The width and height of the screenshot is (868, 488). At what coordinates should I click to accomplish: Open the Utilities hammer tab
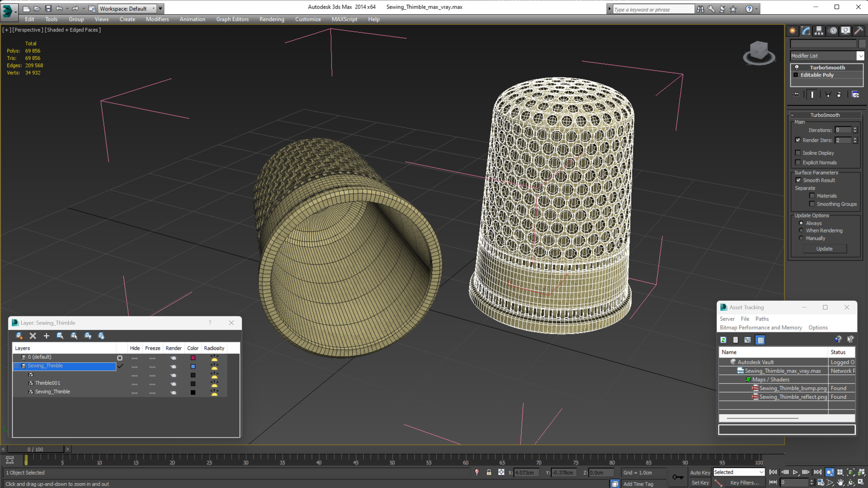pyautogui.click(x=859, y=31)
